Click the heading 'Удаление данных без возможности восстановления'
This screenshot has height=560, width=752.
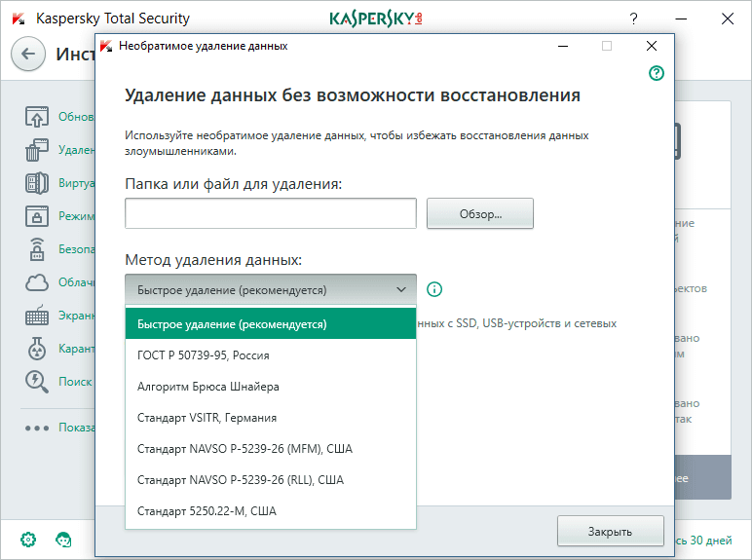[x=353, y=95]
